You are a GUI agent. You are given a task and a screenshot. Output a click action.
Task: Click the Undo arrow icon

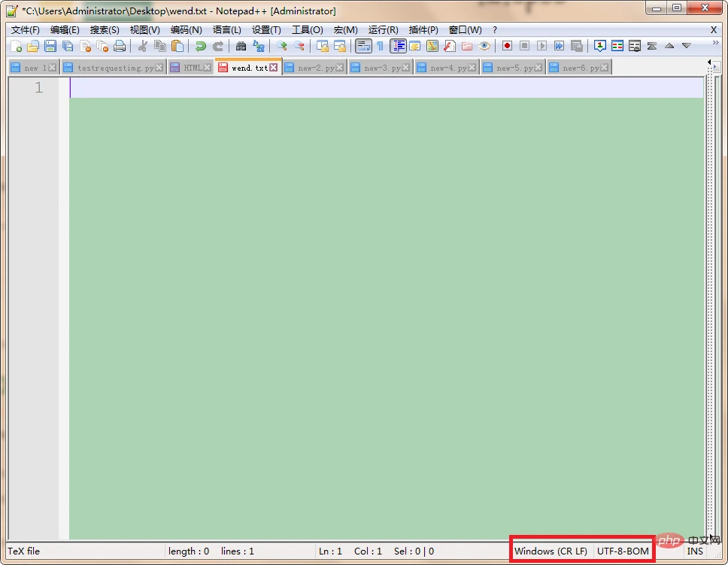coord(199,46)
